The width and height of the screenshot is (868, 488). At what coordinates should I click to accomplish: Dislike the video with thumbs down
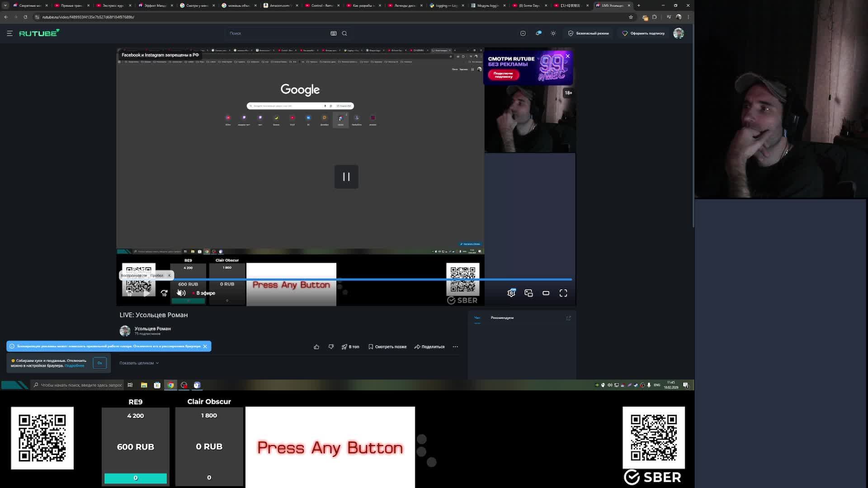coord(331,347)
